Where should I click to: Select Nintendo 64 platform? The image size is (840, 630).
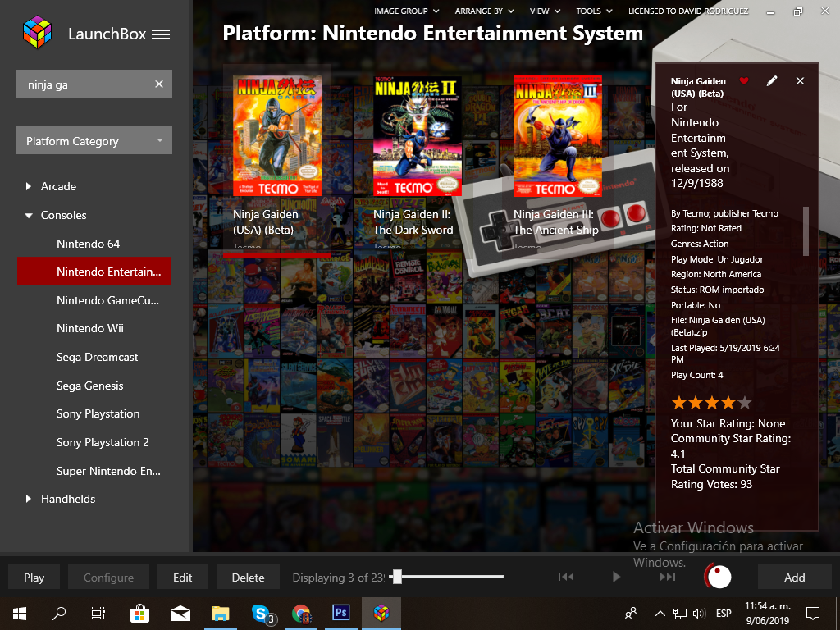tap(89, 244)
